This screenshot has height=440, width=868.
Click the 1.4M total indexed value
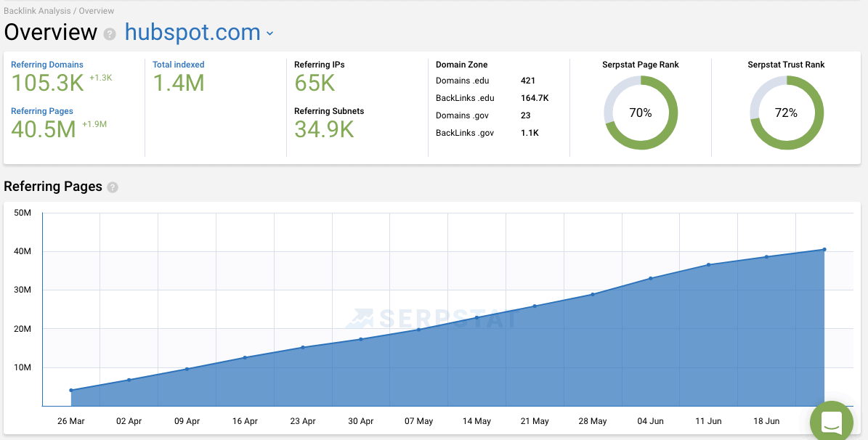tap(179, 83)
